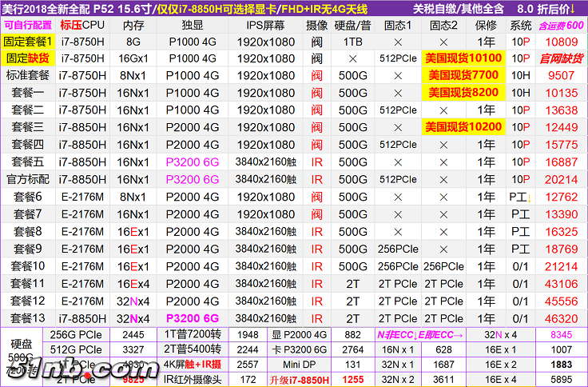
Task: Click the 美国现货10100 highlighted cell
Action: [x=463, y=58]
